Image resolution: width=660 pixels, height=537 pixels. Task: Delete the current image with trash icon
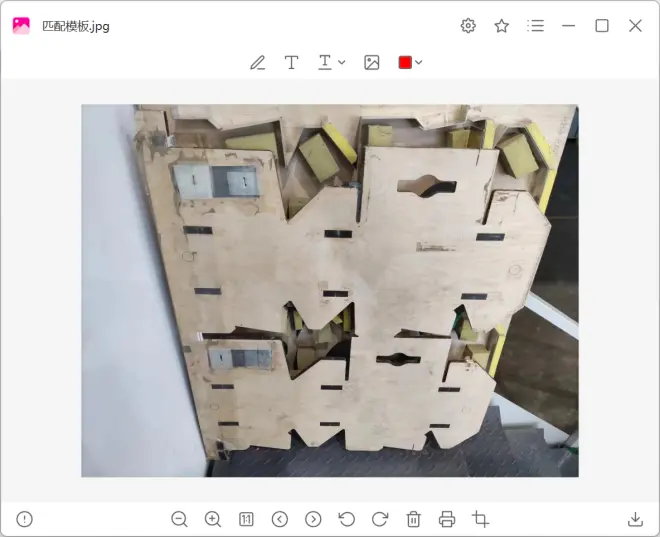[414, 519]
